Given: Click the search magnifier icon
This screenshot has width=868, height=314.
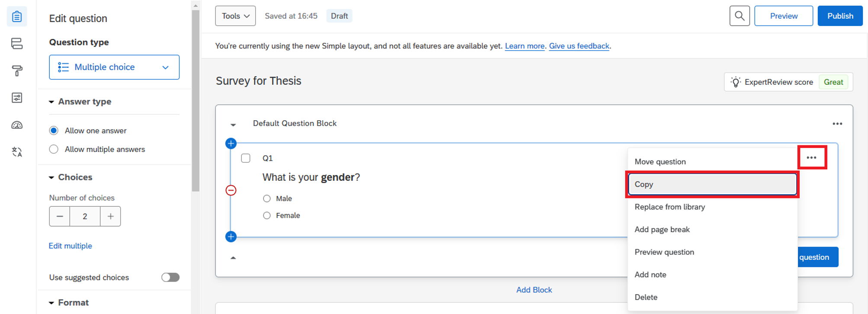Looking at the screenshot, I should tap(739, 16).
